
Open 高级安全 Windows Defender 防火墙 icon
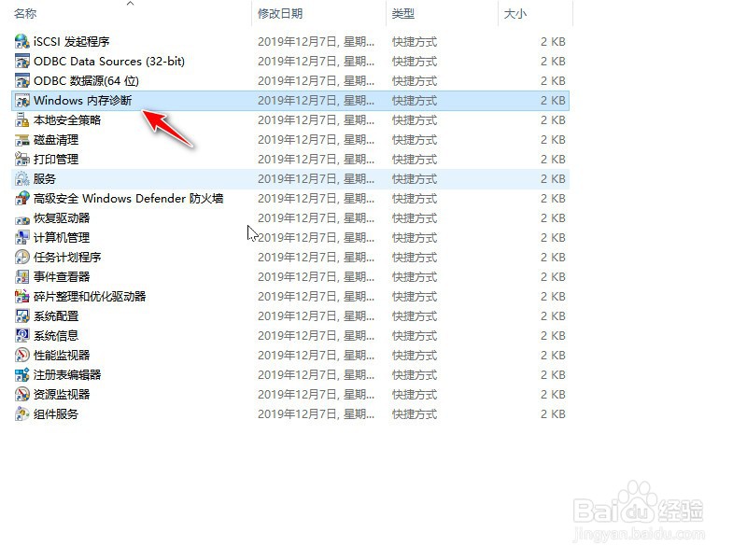[21, 198]
